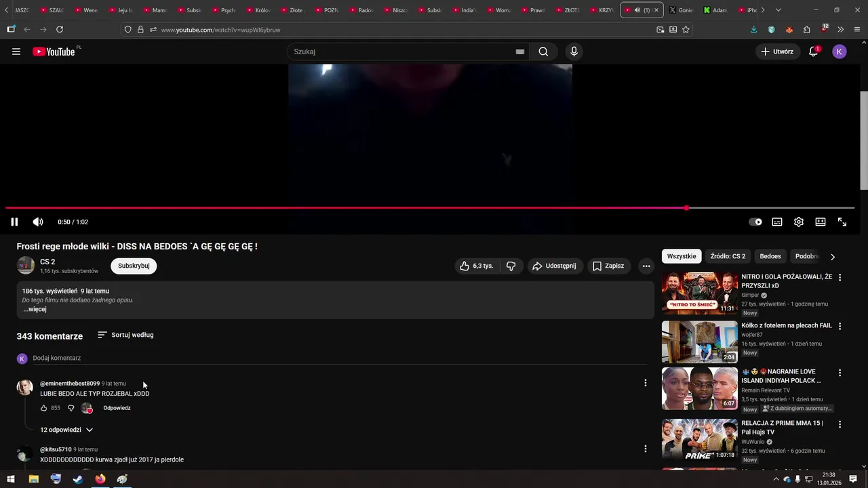The height and width of the screenshot is (488, 868).
Task: Save the video with Zapisz
Action: pyautogui.click(x=608, y=266)
